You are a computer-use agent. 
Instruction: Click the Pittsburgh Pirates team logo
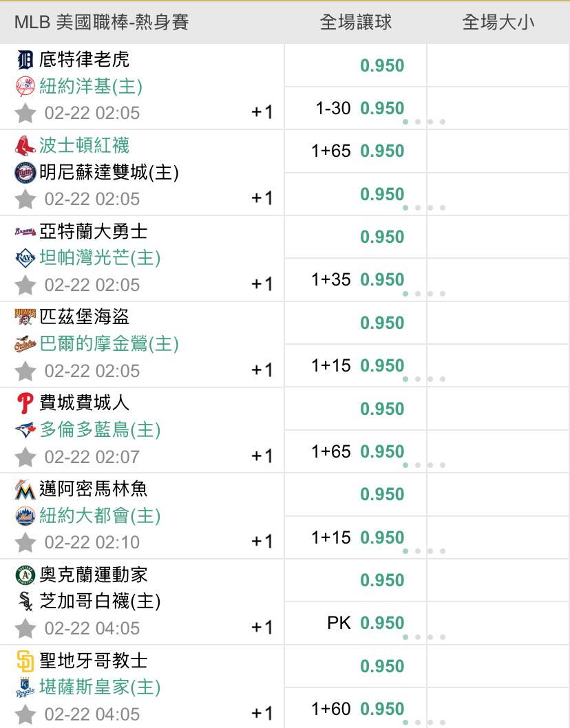[x=25, y=317]
